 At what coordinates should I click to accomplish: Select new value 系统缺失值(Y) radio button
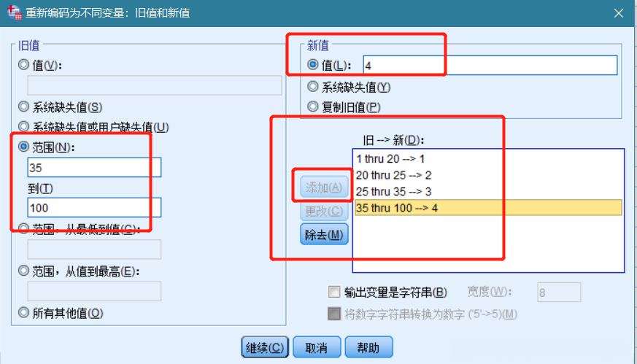point(313,86)
